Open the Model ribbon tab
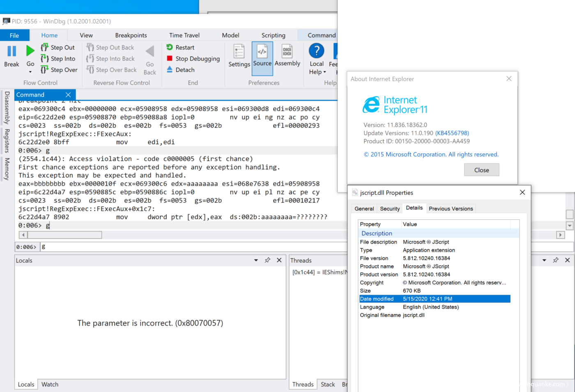Viewport: 575px width, 392px height. point(230,35)
